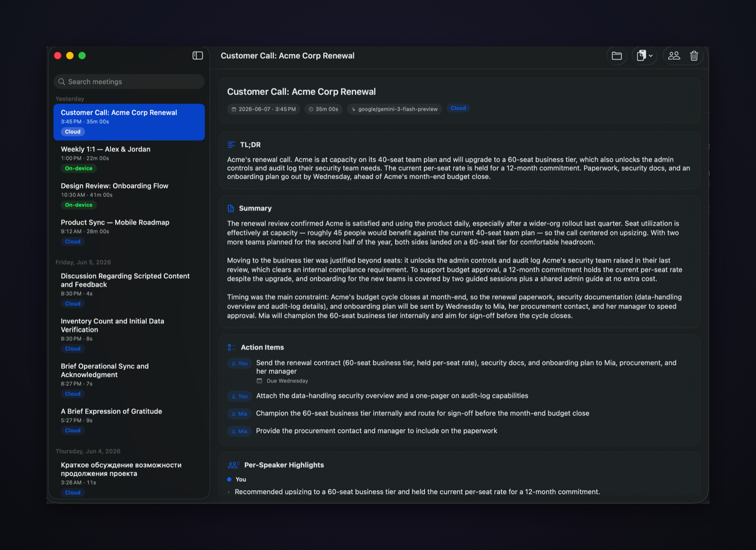Select Customer Call: Acme Corp Renewal meeting
The width and height of the screenshot is (756, 550).
[129, 122]
